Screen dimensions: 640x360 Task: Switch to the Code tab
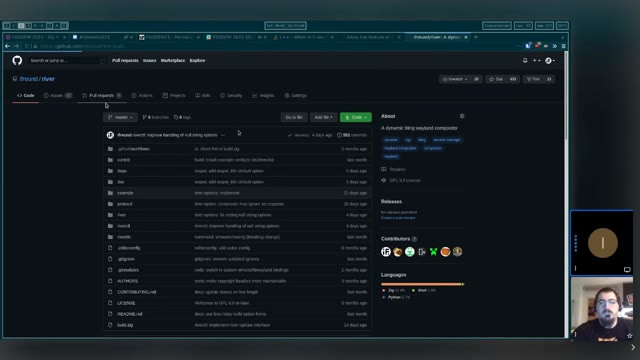click(x=25, y=96)
